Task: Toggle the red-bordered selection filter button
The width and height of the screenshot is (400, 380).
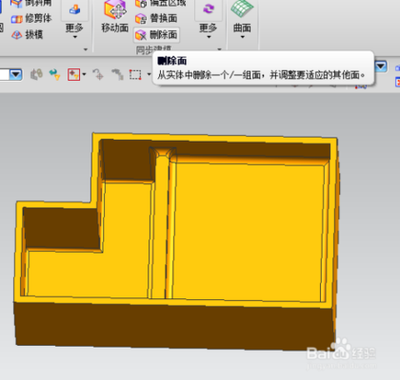Action: pos(74,74)
